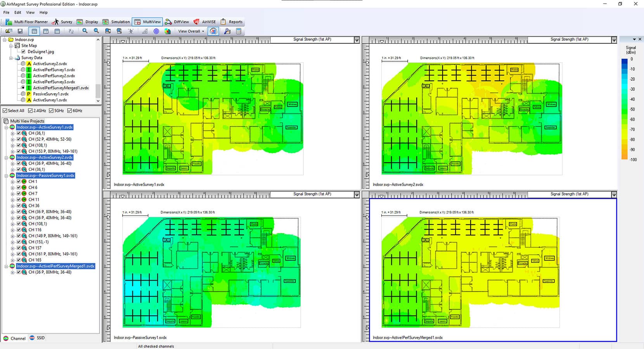Click the legend panel's dropdown arrow

point(634,39)
